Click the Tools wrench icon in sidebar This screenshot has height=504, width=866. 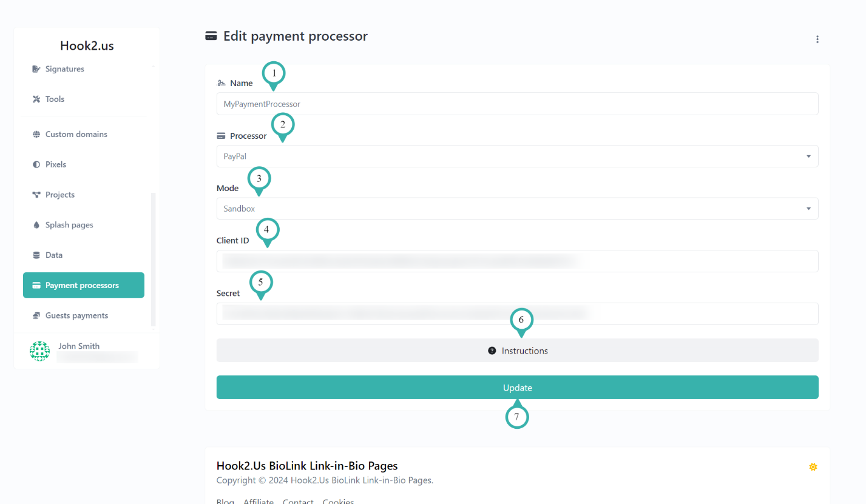click(x=35, y=99)
